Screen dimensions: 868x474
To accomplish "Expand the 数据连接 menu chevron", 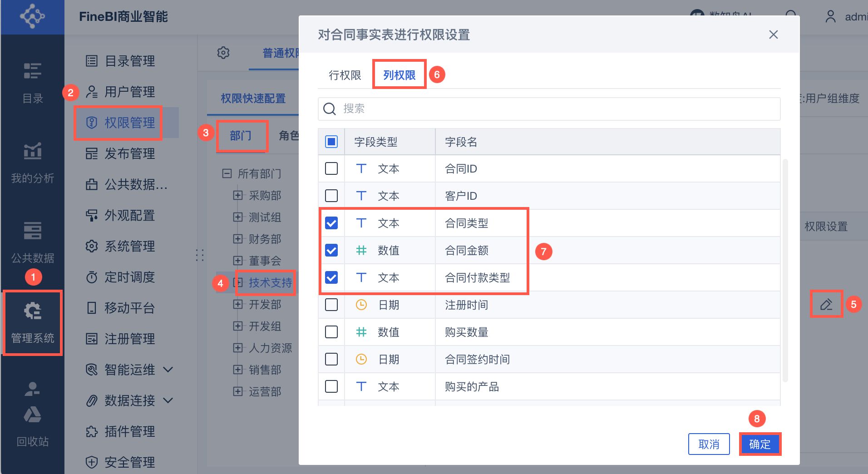I will click(168, 400).
